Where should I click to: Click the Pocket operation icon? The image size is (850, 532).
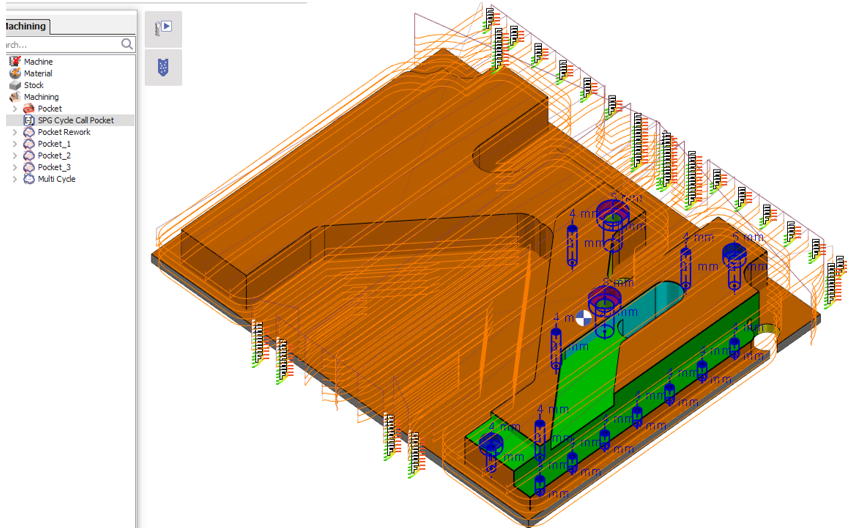(x=28, y=109)
